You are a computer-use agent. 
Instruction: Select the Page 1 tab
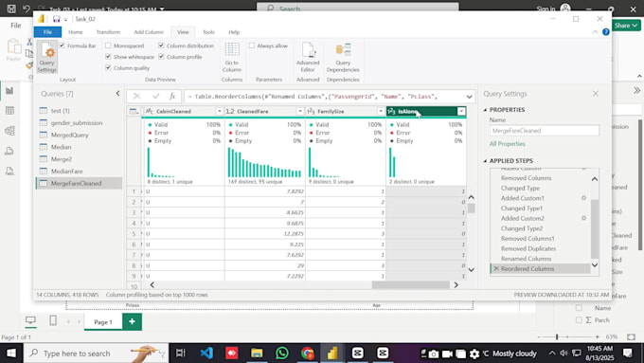pos(103,322)
